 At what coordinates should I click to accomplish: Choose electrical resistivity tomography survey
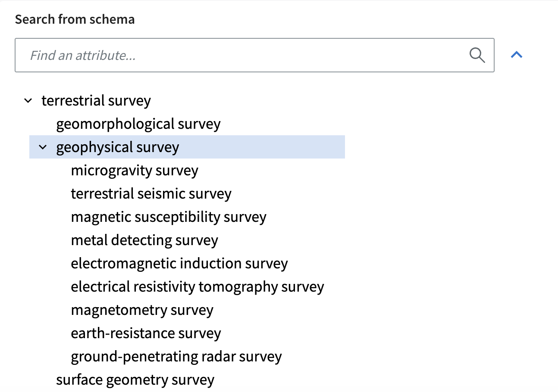tap(197, 287)
